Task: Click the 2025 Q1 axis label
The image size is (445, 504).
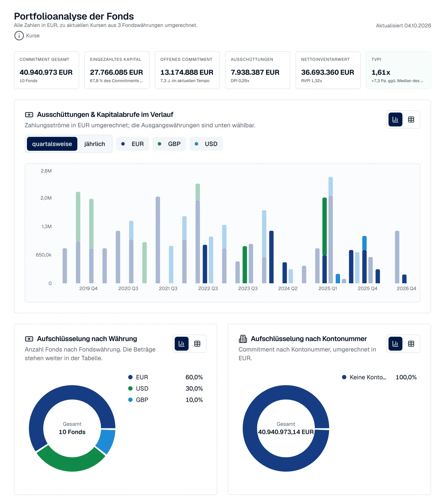Action: [328, 288]
